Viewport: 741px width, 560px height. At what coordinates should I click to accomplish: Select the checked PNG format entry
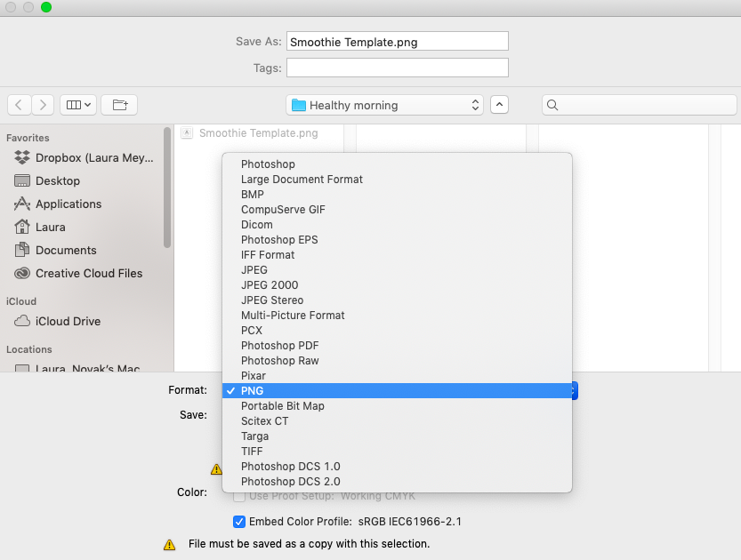tap(397, 391)
